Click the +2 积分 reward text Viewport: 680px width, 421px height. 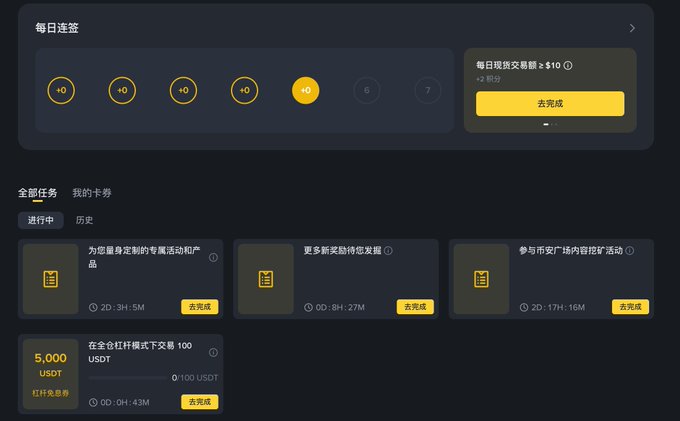488,79
